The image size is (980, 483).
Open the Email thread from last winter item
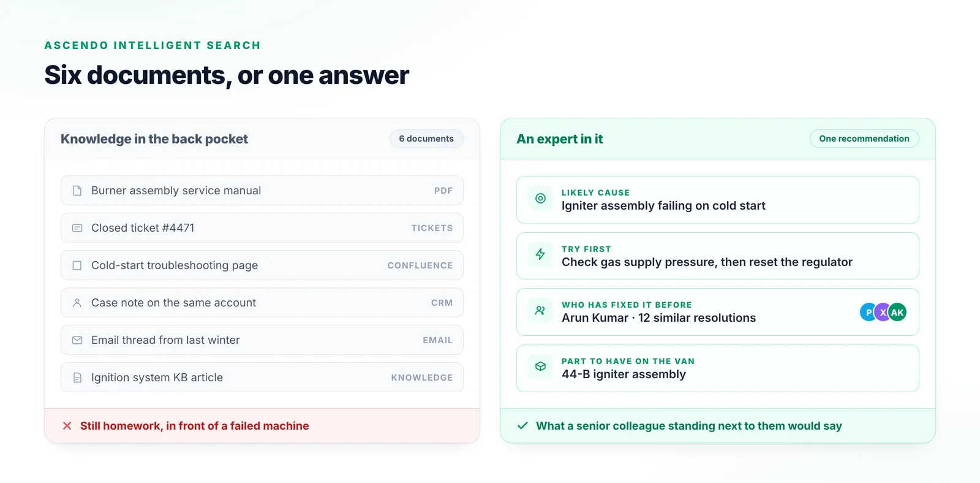[262, 340]
